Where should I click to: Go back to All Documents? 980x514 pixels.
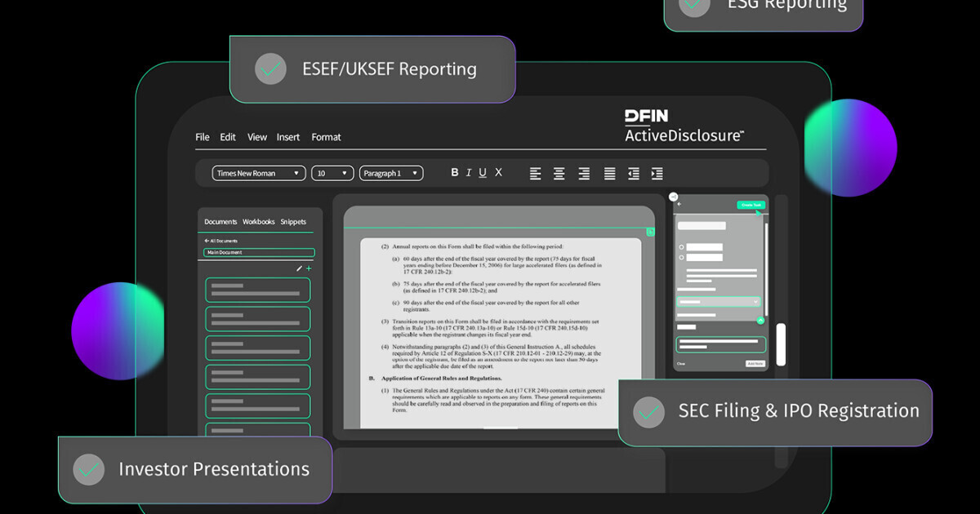click(221, 241)
